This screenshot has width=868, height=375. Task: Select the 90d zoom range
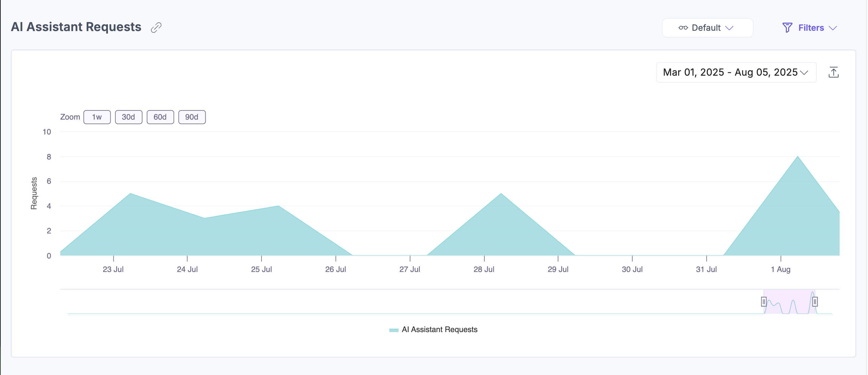192,117
